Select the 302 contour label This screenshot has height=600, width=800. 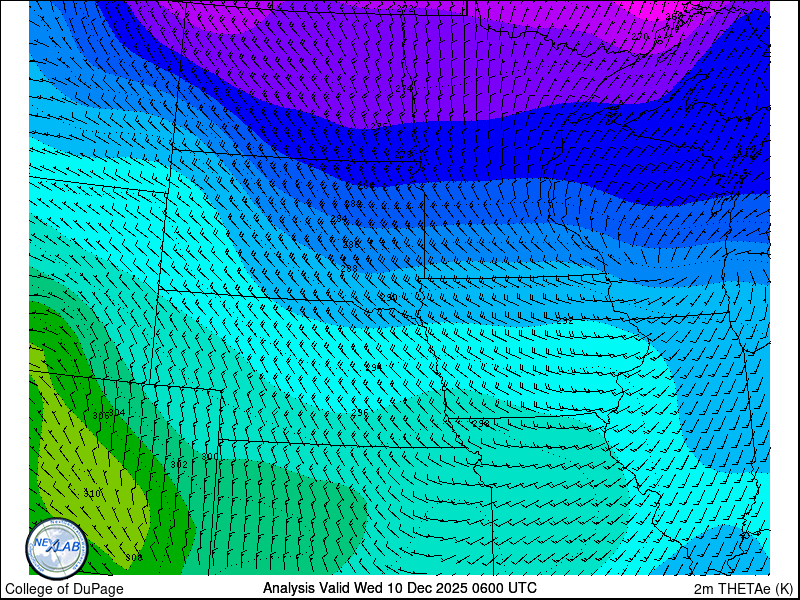179,464
